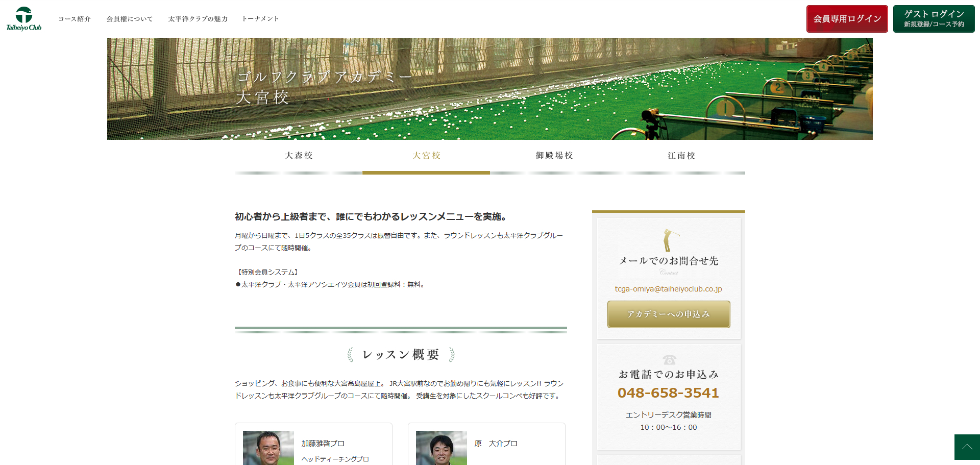Screen dimensions: 980x465
Task: Open the 太平洋クラブの魅力 menu
Action: (x=198, y=19)
